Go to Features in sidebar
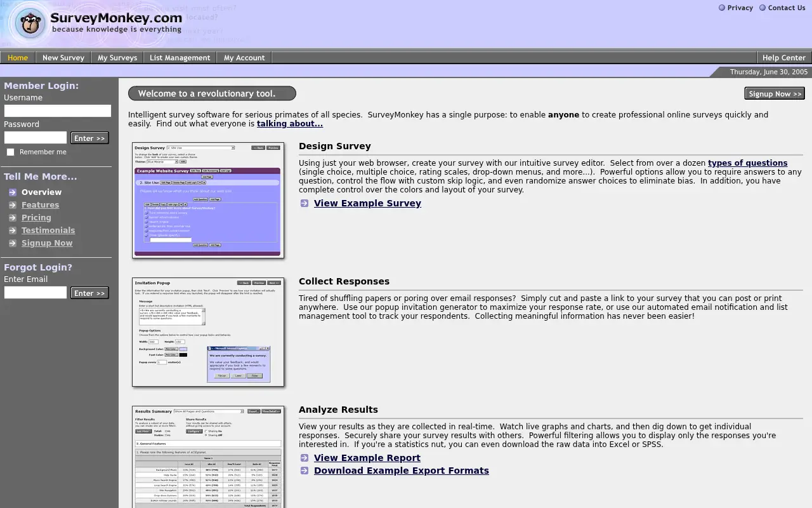Screen dimensions: 812x508 [40, 205]
